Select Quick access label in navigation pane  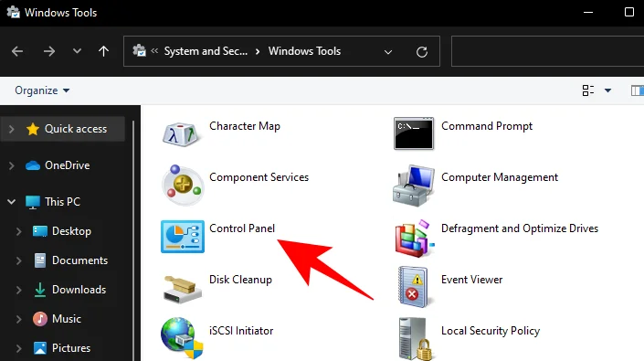76,129
